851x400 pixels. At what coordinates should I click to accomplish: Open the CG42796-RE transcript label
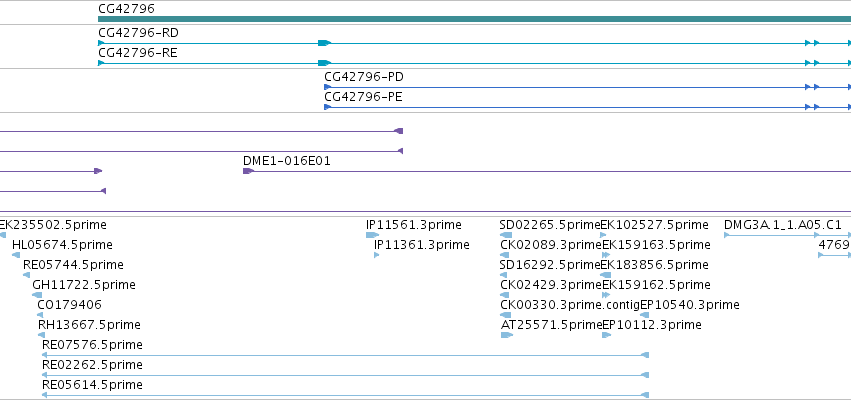click(x=137, y=53)
